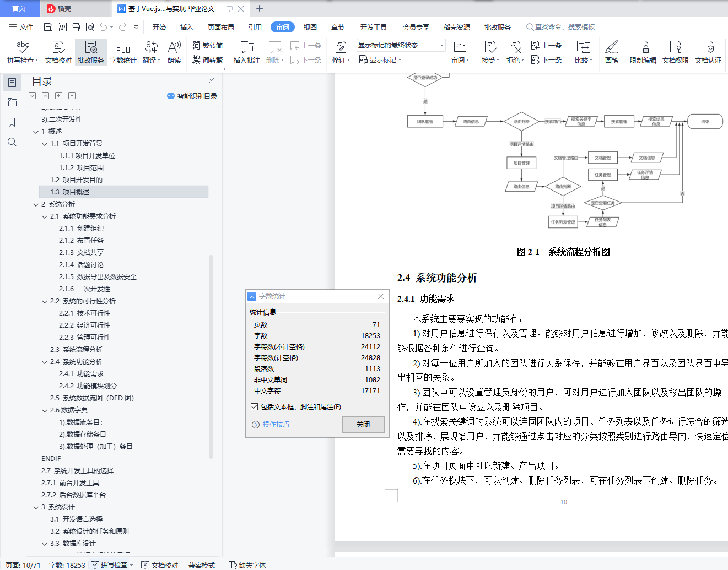
Task: Open Print Preview from quick access bar
Action: click(x=89, y=27)
